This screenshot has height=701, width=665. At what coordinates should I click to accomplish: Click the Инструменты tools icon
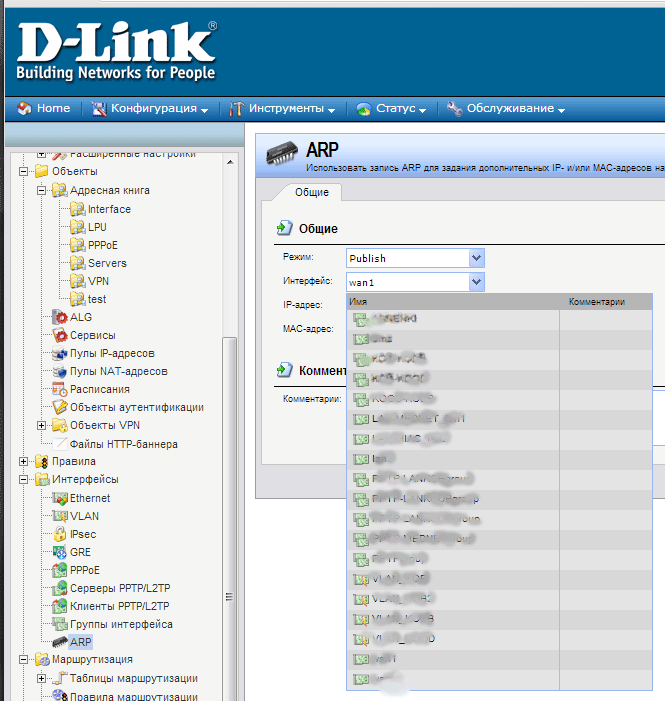(x=237, y=109)
